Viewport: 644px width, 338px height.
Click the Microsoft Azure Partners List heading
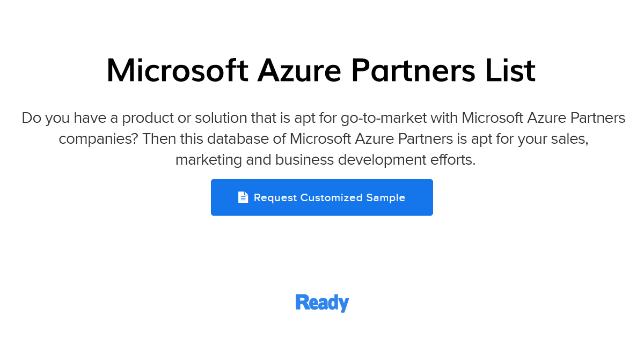[321, 70]
